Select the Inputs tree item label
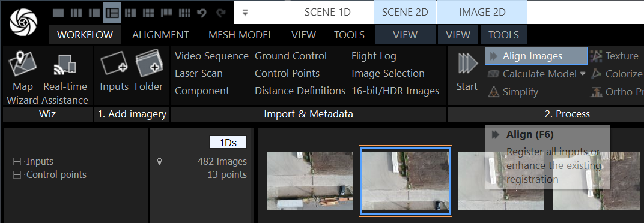Screen dimensions: 644x223 pos(40,161)
